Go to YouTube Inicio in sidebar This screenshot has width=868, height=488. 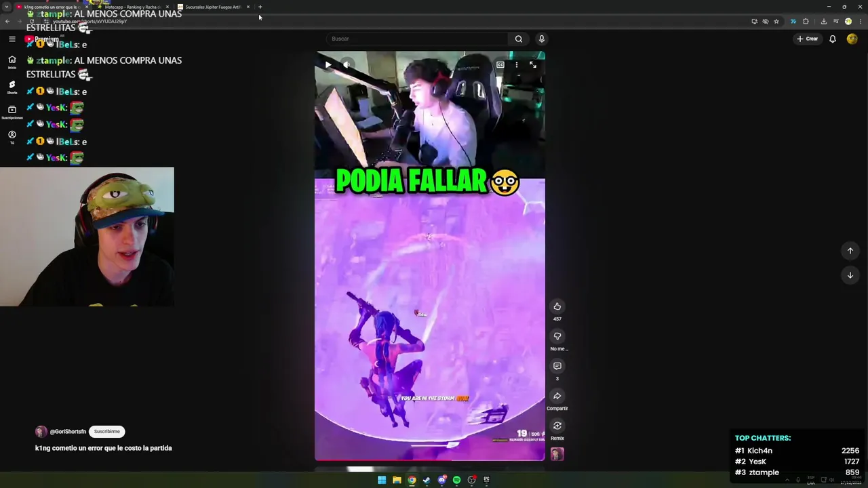pos(12,62)
